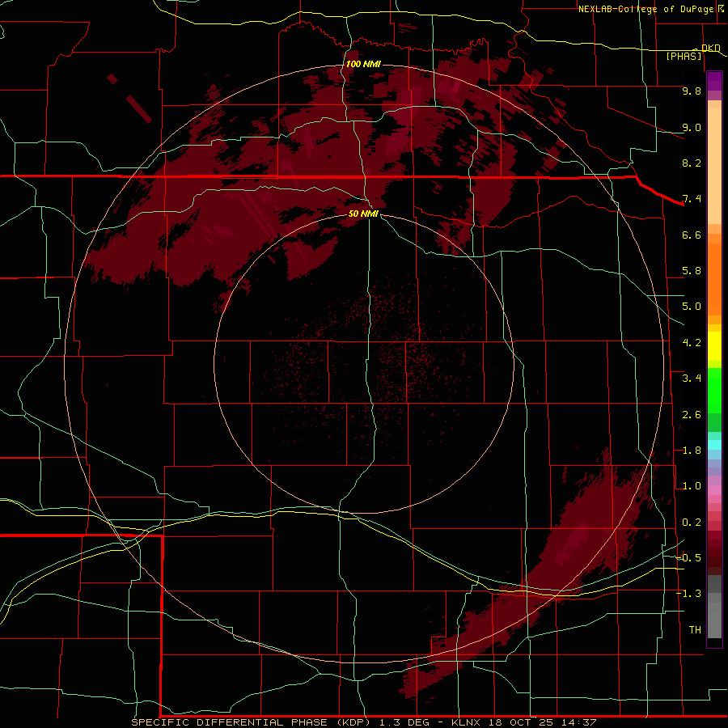Viewport: 728px width, 728px height.
Task: Click the 7.4 value on the color scale
Action: 692,199
